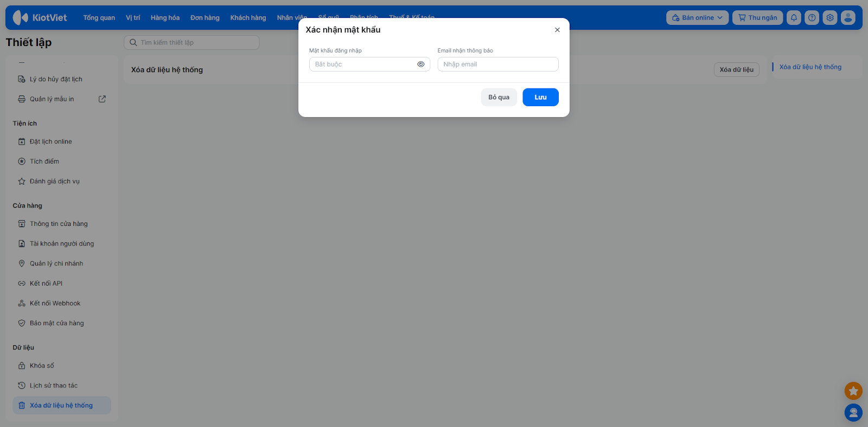This screenshot has height=427, width=868.
Task: Expand the Bán online dropdown
Action: coord(697,18)
